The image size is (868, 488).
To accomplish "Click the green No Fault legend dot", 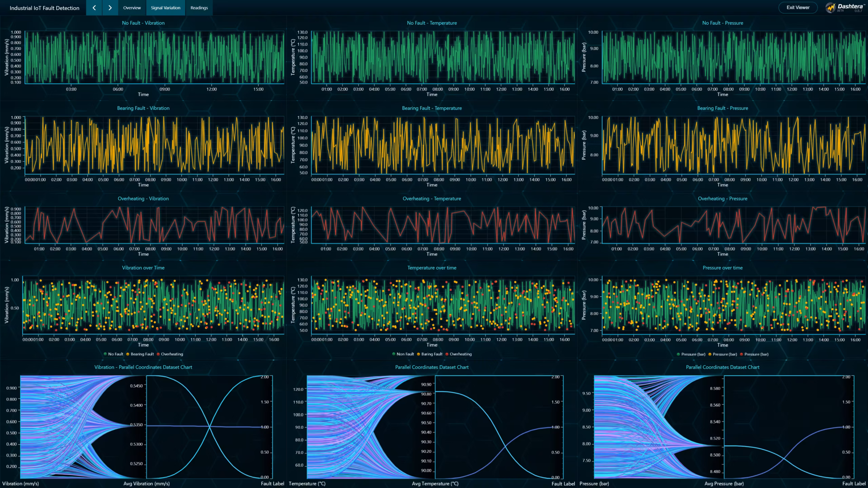I will 106,354.
